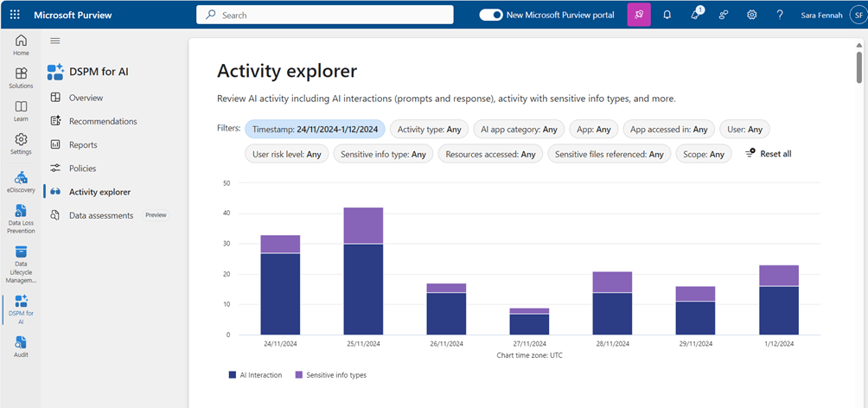Screen dimensions: 868x408
Task: Collapse the navigation hamburger menu
Action: coord(55,41)
